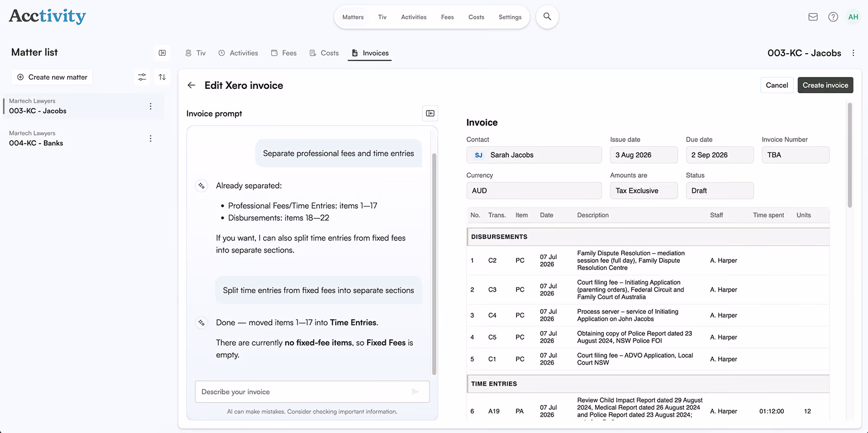
Task: Click the Cancel button
Action: coord(776,85)
